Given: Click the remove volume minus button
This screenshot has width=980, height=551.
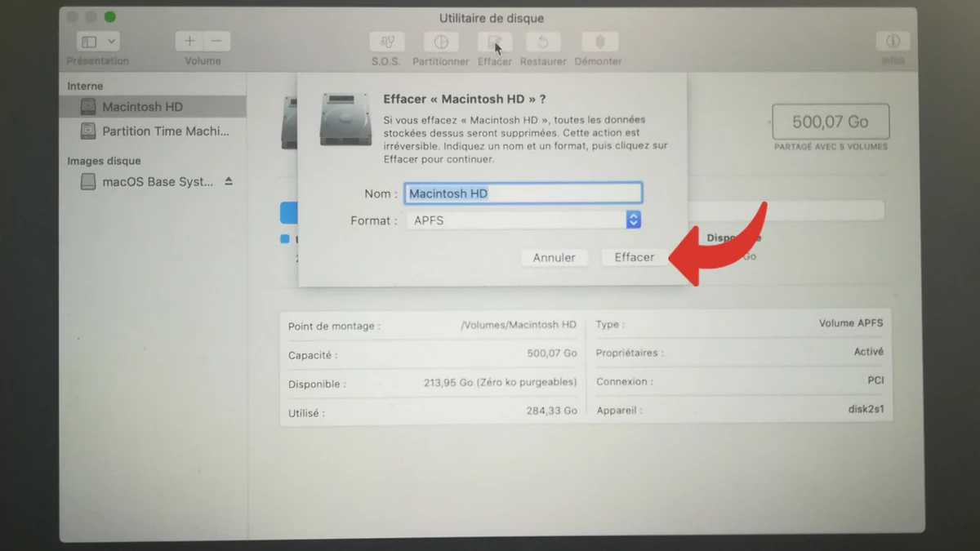Looking at the screenshot, I should pos(216,42).
